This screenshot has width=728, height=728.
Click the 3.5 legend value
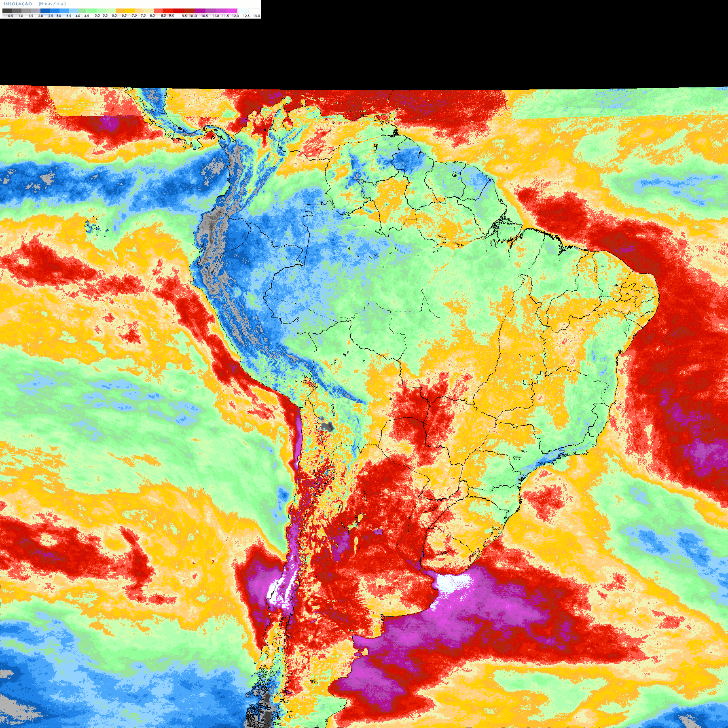69,16
